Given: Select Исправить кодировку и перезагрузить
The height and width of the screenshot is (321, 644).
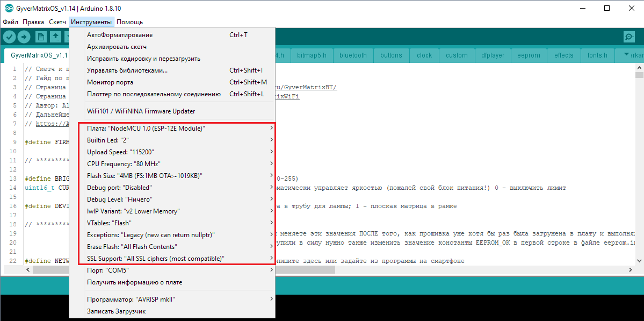Looking at the screenshot, I should coord(172,59).
